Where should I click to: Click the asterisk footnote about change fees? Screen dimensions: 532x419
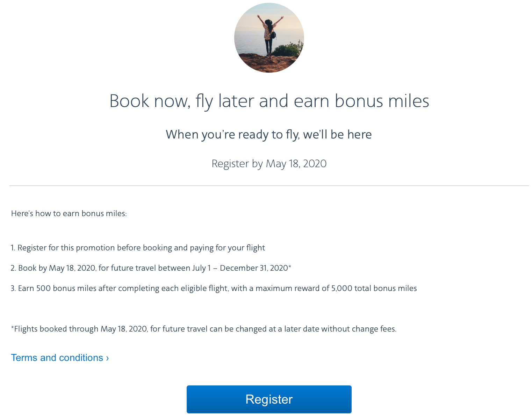pos(204,329)
